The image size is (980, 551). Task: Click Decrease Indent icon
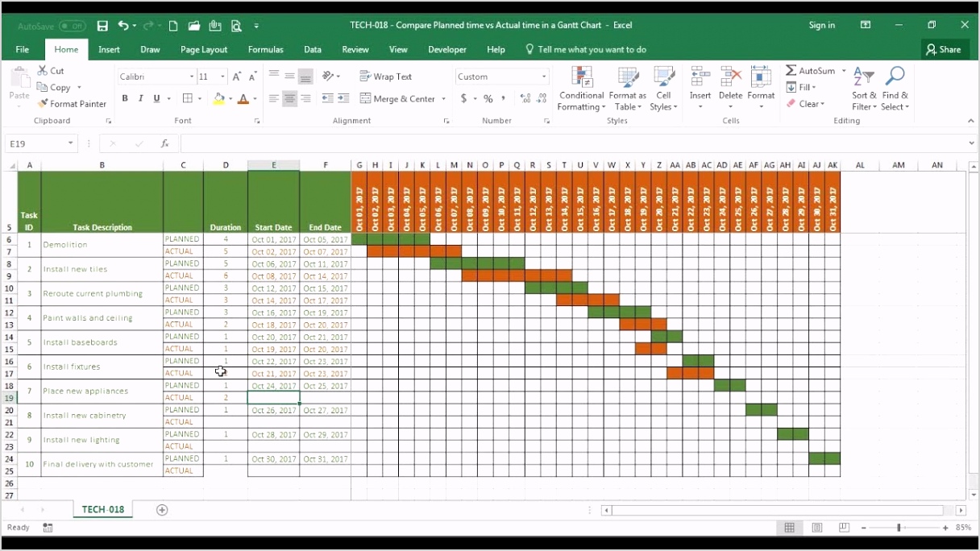pyautogui.click(x=327, y=98)
